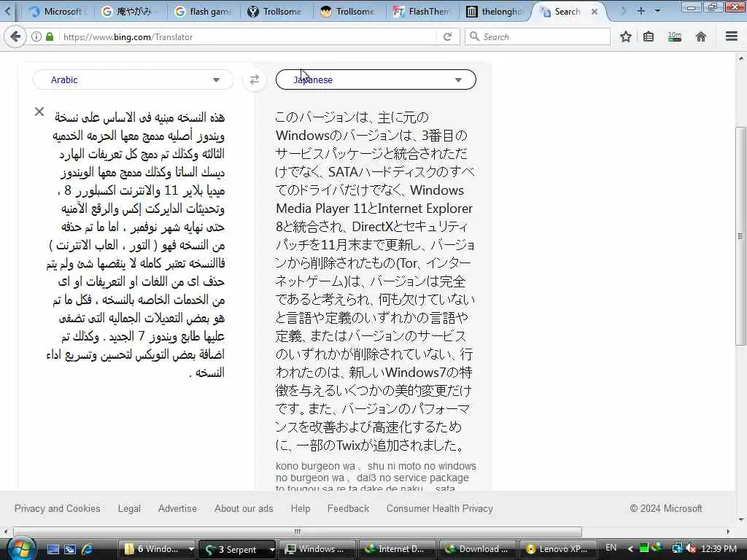Switch to the Trollsome tab with the face icon
This screenshot has width=747, height=560.
point(349,12)
